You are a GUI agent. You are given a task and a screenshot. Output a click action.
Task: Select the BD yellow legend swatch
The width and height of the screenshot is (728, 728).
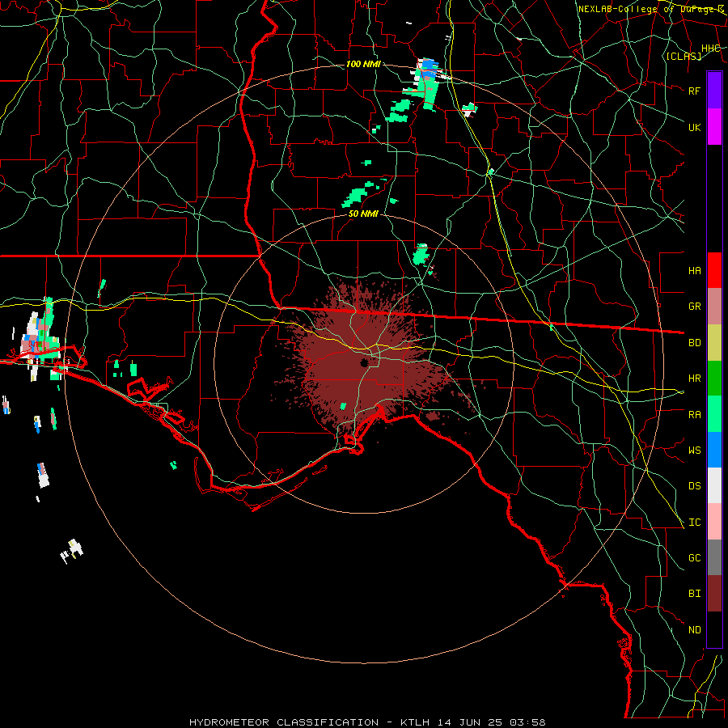(x=714, y=343)
